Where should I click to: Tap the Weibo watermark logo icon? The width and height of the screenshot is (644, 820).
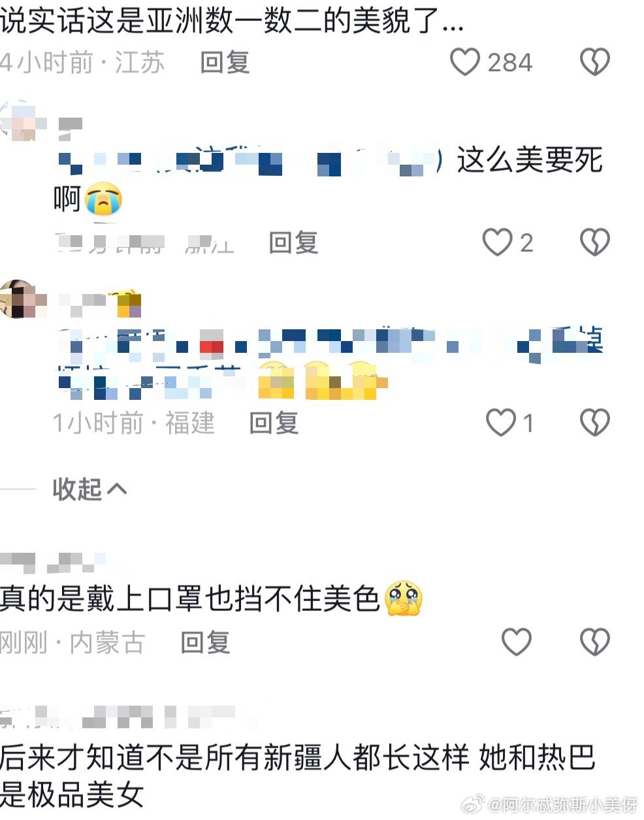(x=474, y=805)
